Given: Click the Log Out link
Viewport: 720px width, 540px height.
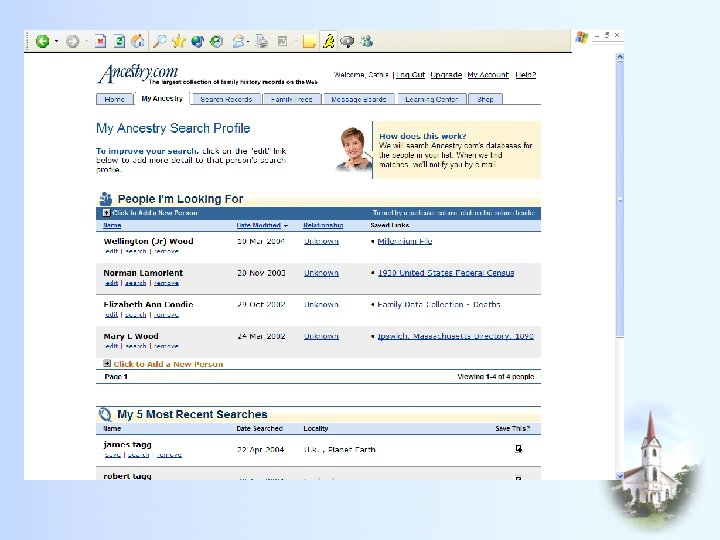Looking at the screenshot, I should [x=411, y=74].
